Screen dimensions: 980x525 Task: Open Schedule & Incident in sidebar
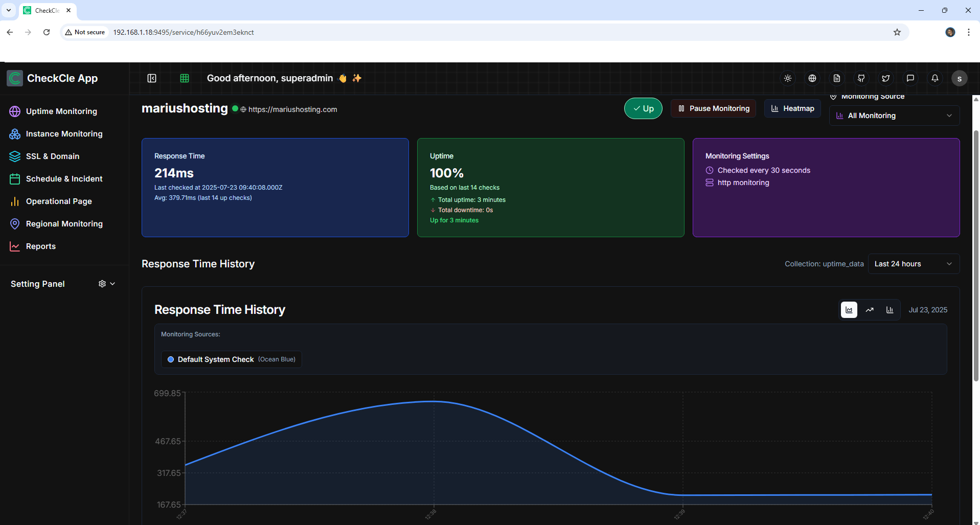point(64,179)
